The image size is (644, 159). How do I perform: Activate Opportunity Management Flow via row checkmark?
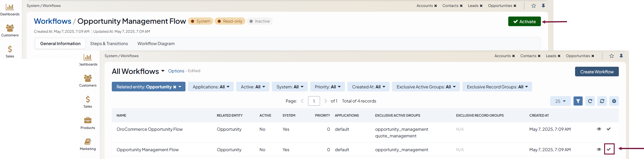click(609, 149)
